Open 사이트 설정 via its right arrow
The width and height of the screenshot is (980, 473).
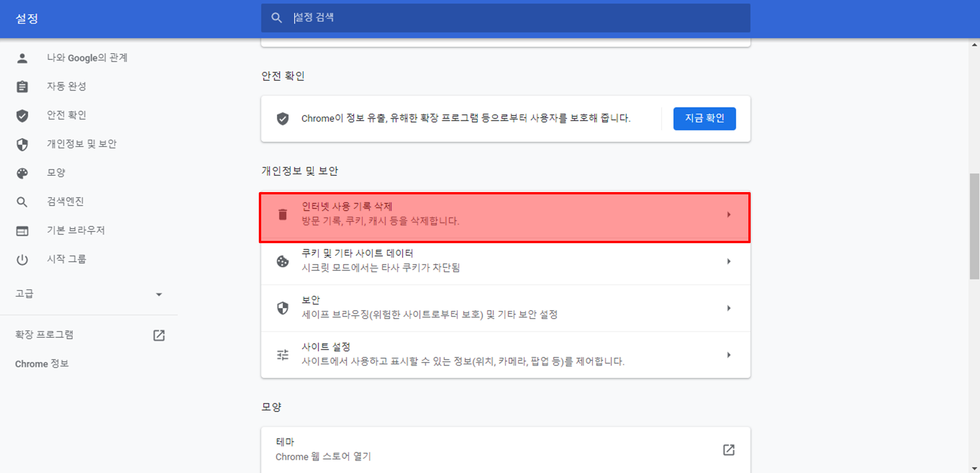point(729,355)
